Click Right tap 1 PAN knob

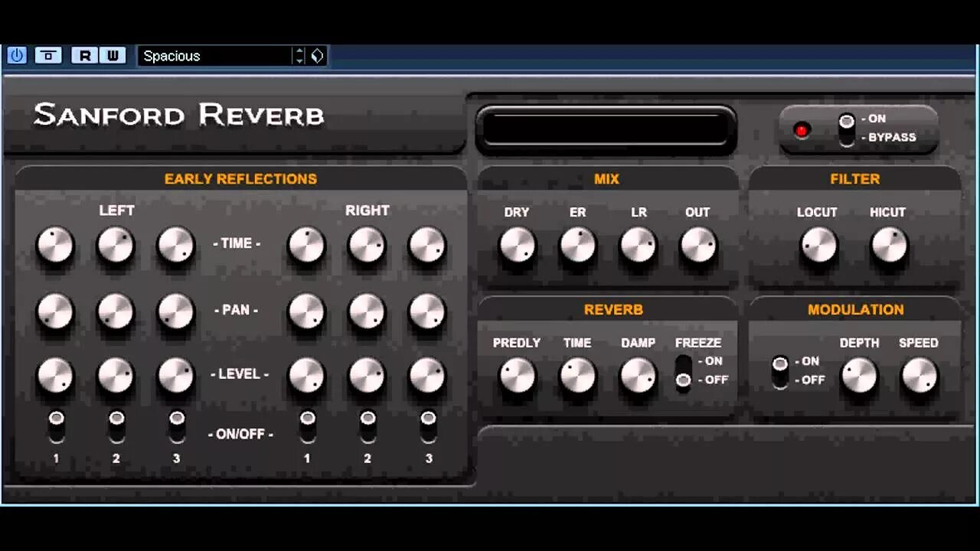tap(306, 311)
